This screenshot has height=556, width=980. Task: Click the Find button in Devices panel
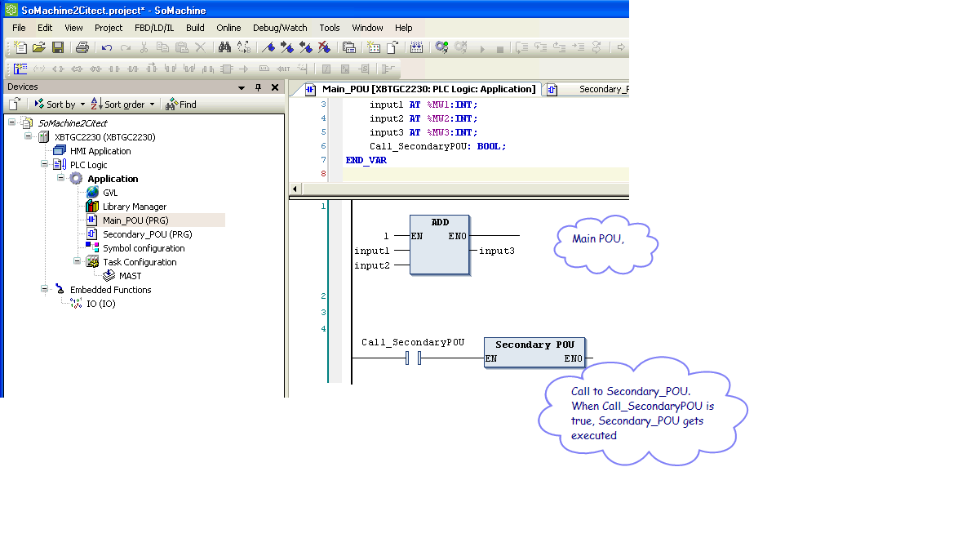pos(181,105)
